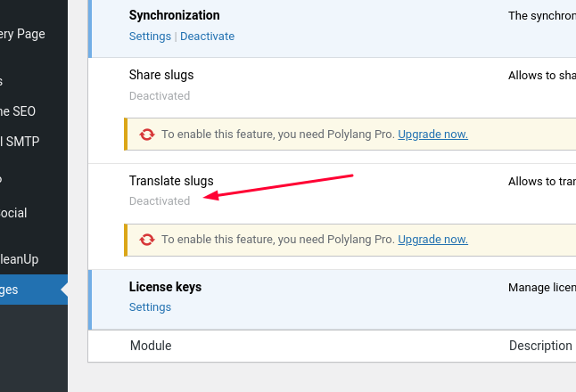Open Synchronization module Settings link

coord(150,37)
